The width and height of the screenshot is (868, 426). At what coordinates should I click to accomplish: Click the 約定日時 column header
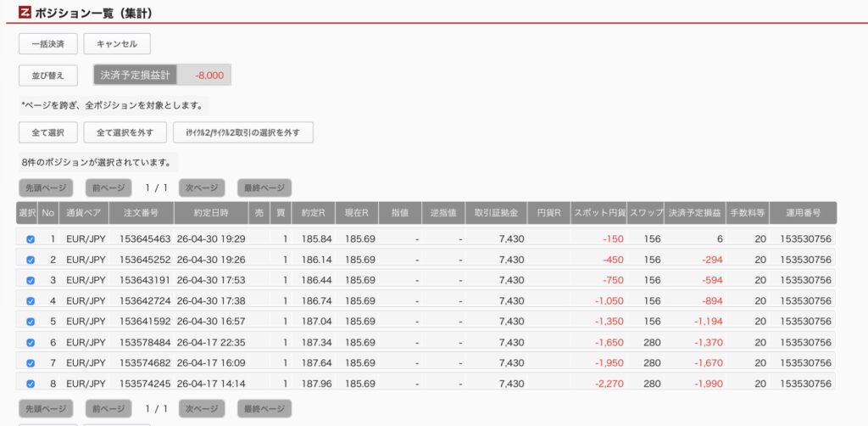tap(211, 213)
